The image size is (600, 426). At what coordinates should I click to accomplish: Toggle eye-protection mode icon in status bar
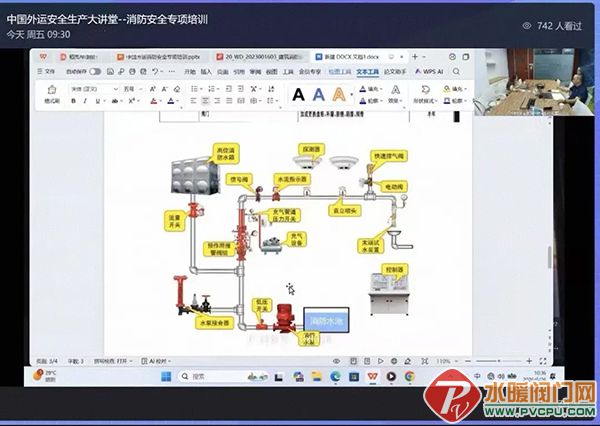click(336, 361)
